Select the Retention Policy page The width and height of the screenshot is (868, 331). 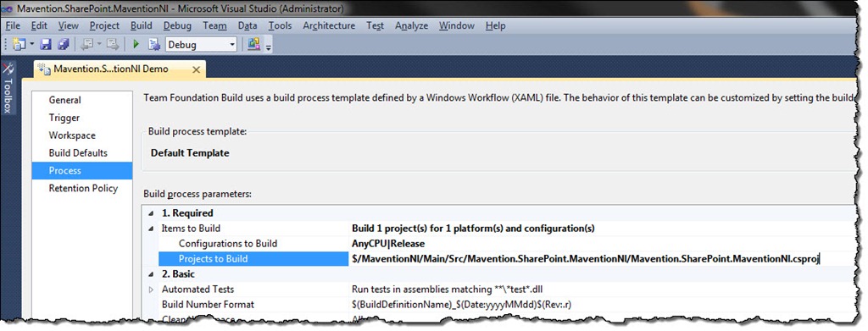(83, 189)
